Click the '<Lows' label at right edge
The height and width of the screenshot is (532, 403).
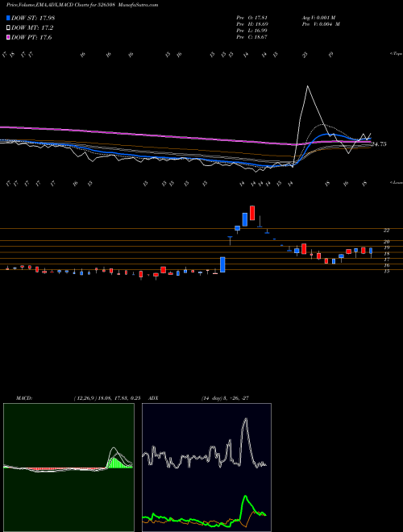pyautogui.click(x=396, y=182)
